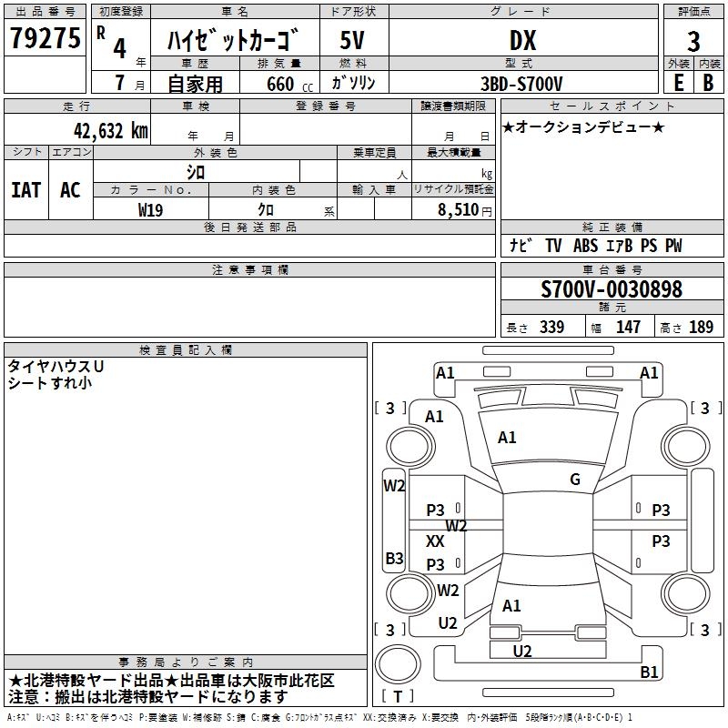Click the fuel type ガソリン

[x=353, y=83]
